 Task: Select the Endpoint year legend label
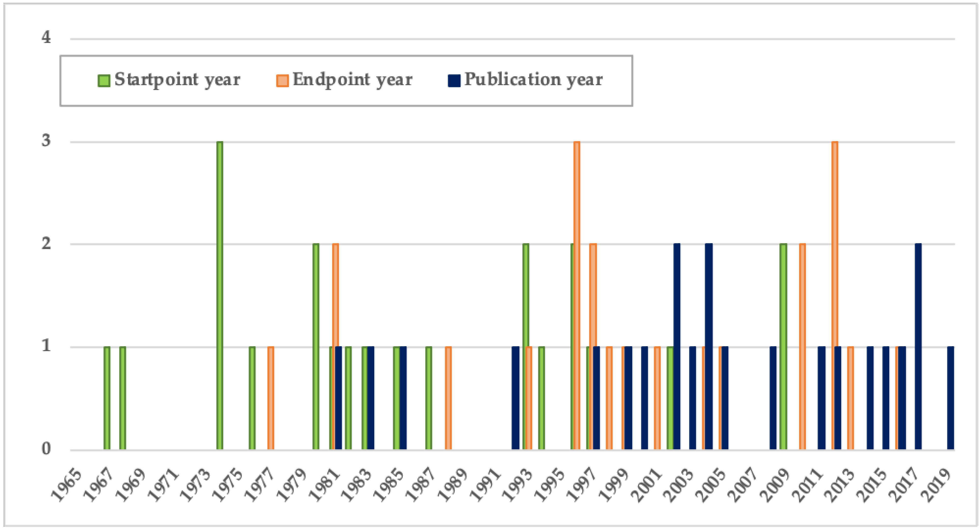352,79
